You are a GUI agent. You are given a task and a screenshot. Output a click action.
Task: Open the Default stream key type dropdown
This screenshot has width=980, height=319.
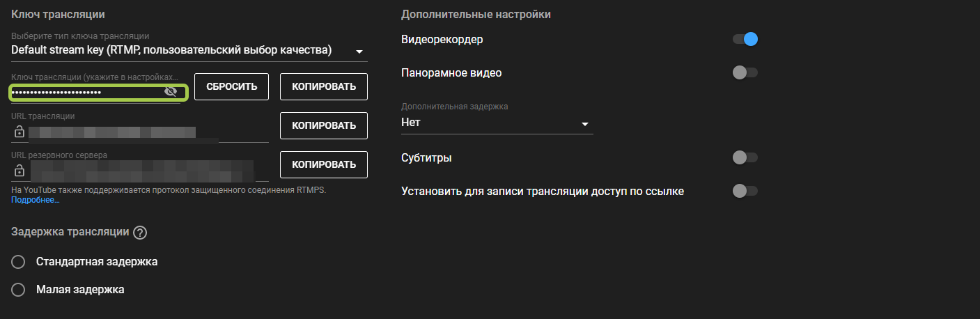point(189,51)
